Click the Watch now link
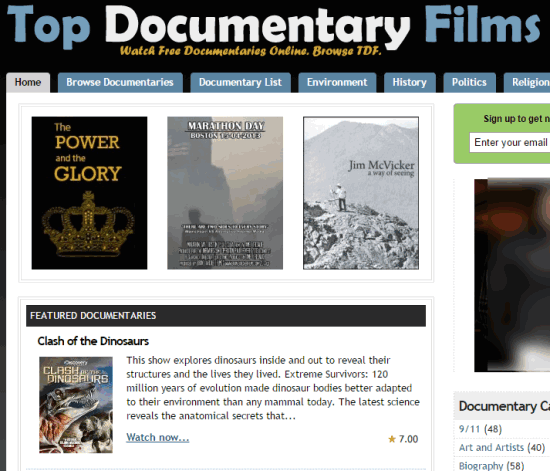550x471 pixels. (157, 437)
